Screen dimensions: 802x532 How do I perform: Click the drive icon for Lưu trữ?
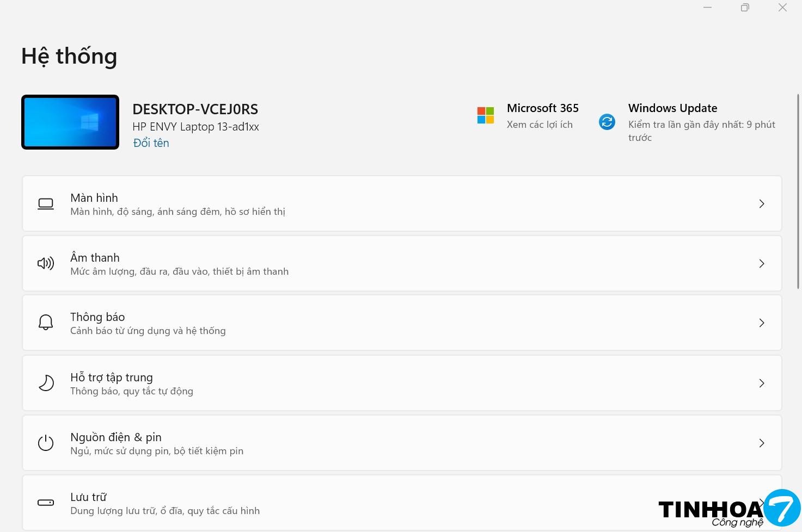click(x=46, y=503)
